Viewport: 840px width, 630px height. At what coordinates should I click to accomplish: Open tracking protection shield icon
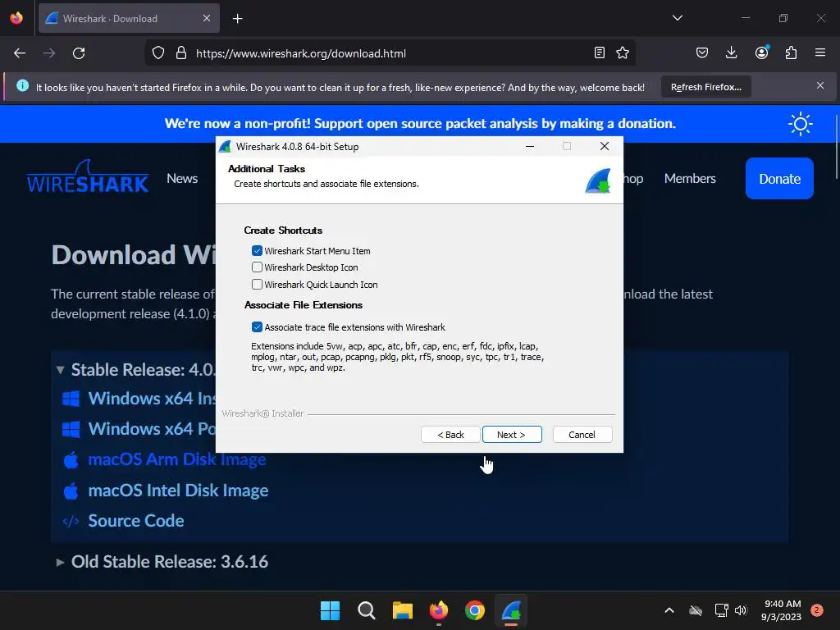158,53
